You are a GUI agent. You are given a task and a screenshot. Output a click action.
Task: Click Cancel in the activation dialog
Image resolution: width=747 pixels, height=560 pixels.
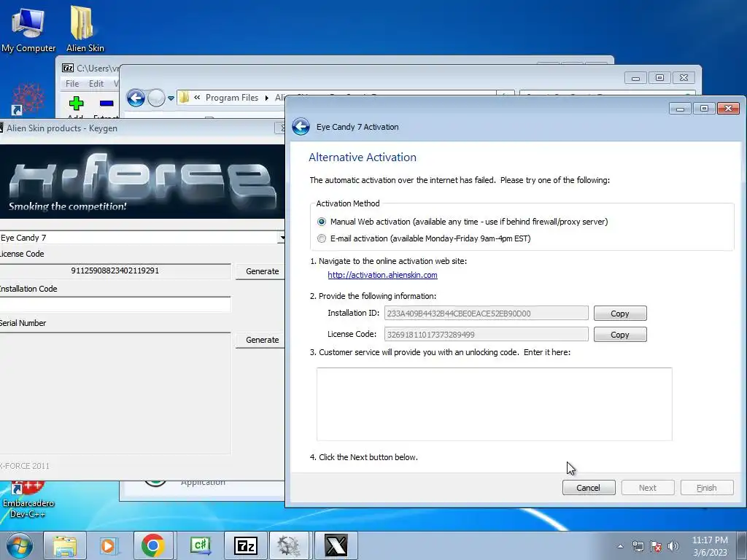coord(589,488)
